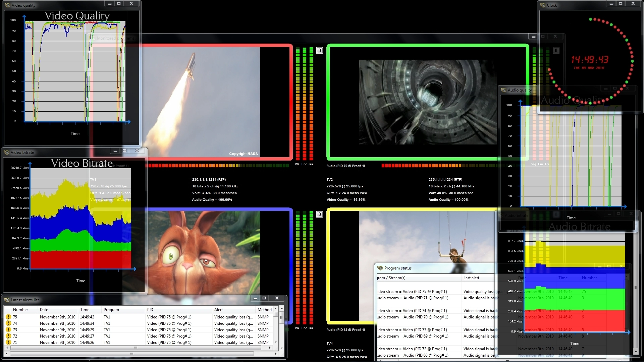Image resolution: width=644 pixels, height=362 pixels.
Task: Close the Video bitrate window
Action: pyautogui.click(x=137, y=151)
